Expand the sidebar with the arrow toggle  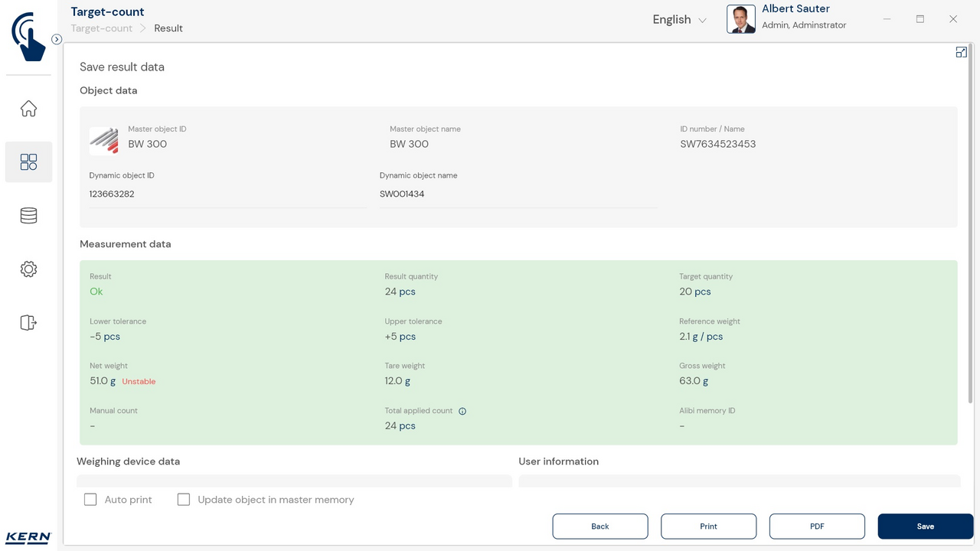[x=57, y=39]
